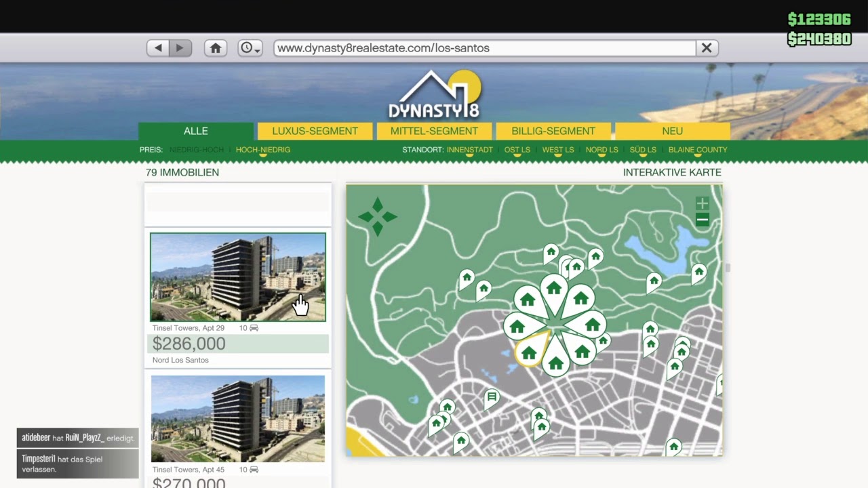
Task: Filter location by WEST LS
Action: point(558,150)
